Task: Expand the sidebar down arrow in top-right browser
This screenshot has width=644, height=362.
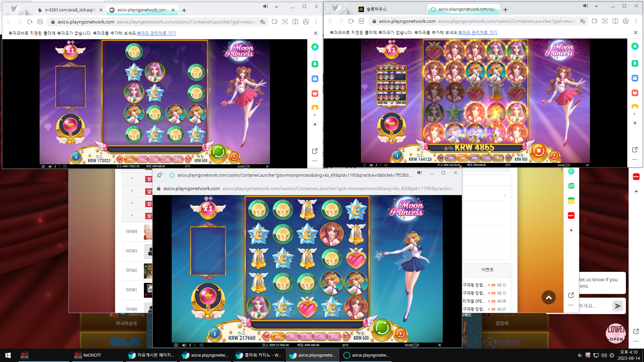Action: point(635,114)
